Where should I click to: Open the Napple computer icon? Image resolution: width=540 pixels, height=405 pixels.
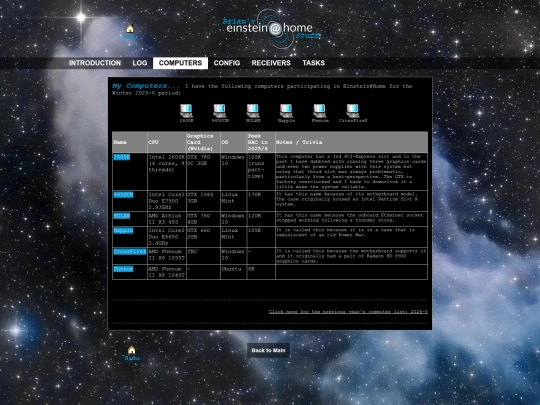pos(286,111)
